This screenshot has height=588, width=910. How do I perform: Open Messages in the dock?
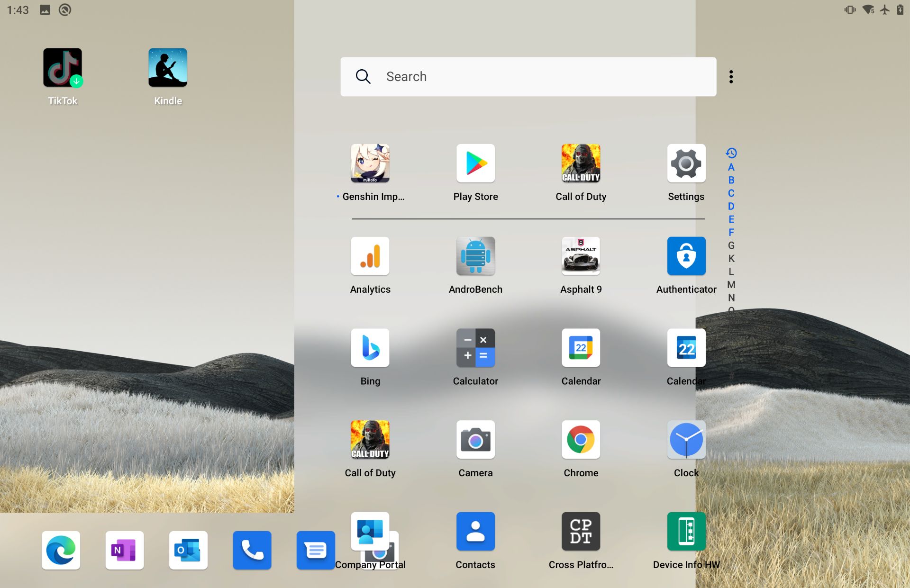316,551
